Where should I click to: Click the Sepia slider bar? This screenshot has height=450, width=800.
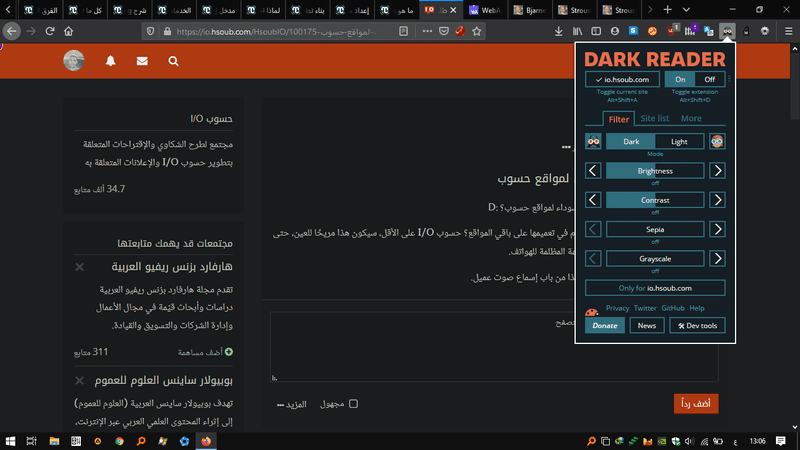click(655, 229)
